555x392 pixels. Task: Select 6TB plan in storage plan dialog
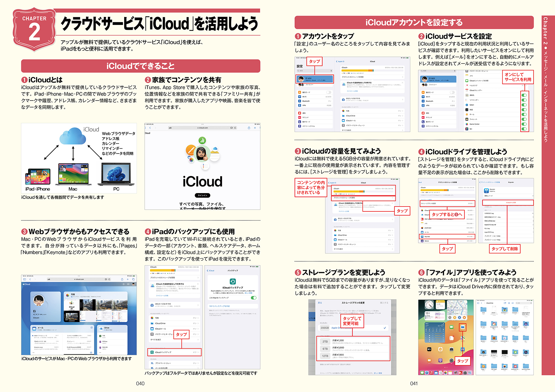click(353, 349)
